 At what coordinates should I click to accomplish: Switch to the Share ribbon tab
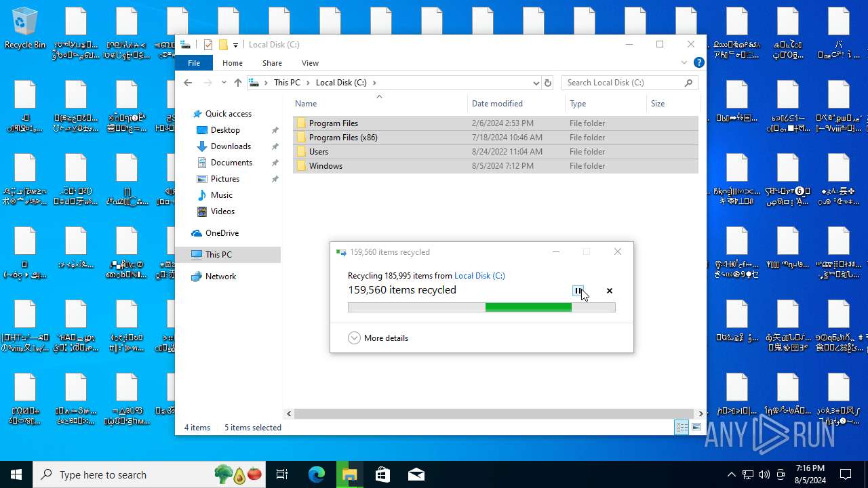coord(272,63)
